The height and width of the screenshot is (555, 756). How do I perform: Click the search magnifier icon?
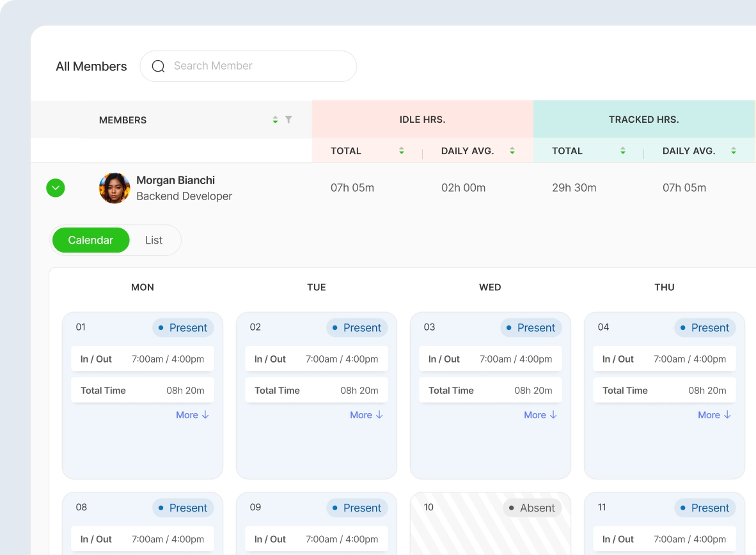[158, 66]
